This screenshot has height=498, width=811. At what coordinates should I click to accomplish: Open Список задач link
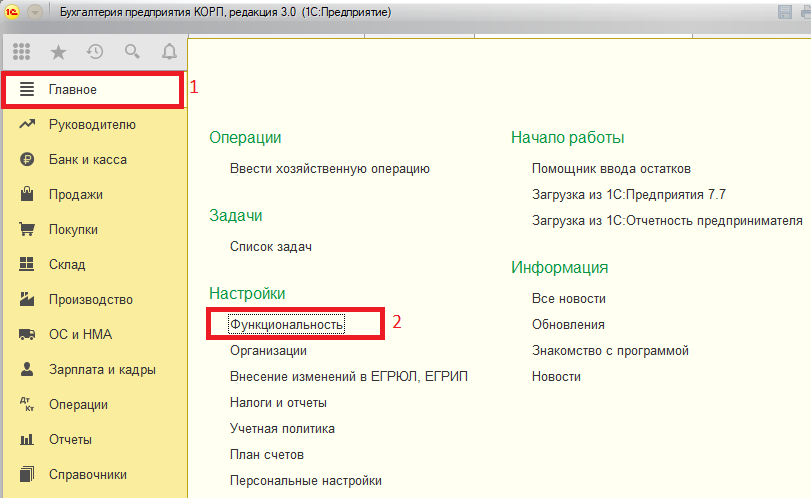(271, 247)
